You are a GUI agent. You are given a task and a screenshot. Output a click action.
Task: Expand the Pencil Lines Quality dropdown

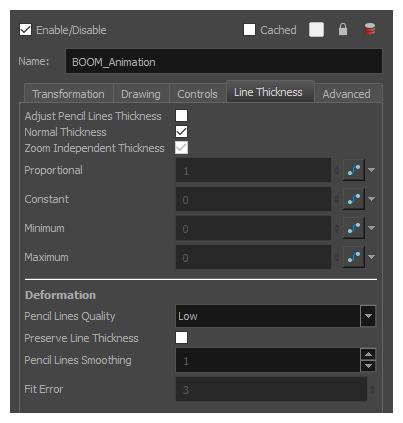click(x=368, y=316)
